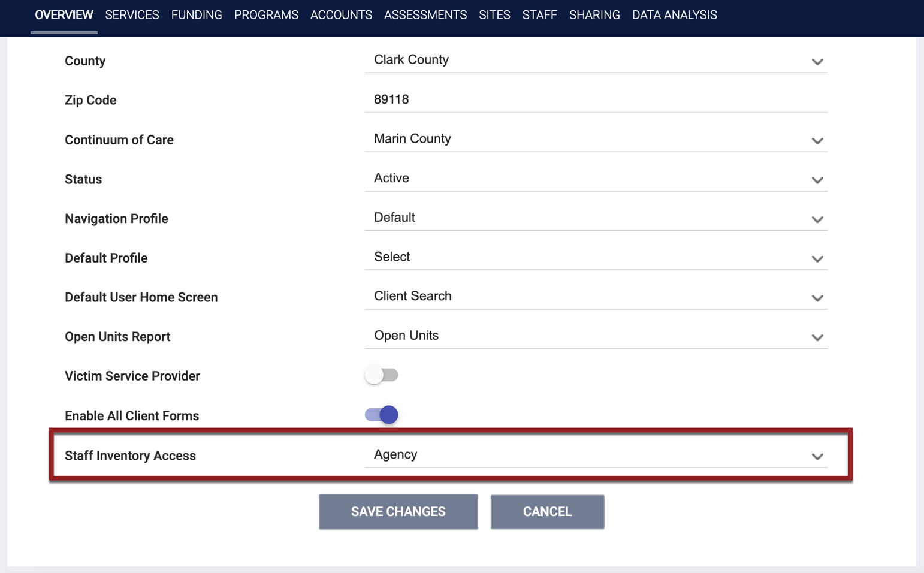This screenshot has width=924, height=573.
Task: Select the Accounts tab
Action: [341, 15]
